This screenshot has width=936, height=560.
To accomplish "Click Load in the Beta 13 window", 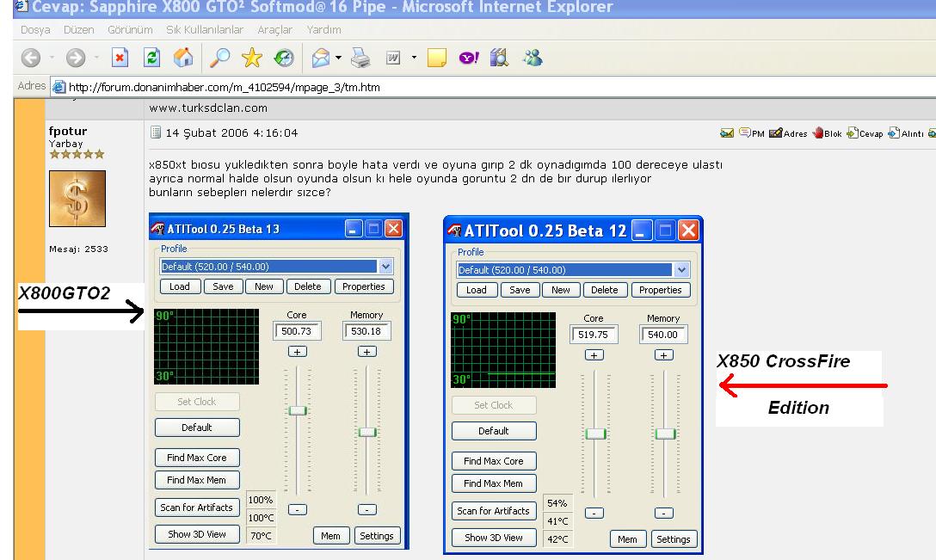I will pos(179,286).
